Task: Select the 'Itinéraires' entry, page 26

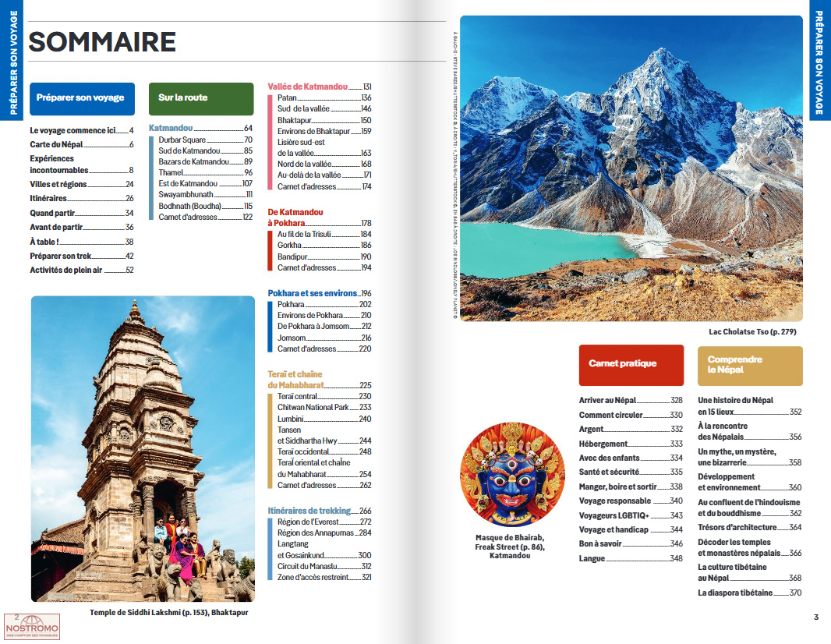Action: (82, 198)
